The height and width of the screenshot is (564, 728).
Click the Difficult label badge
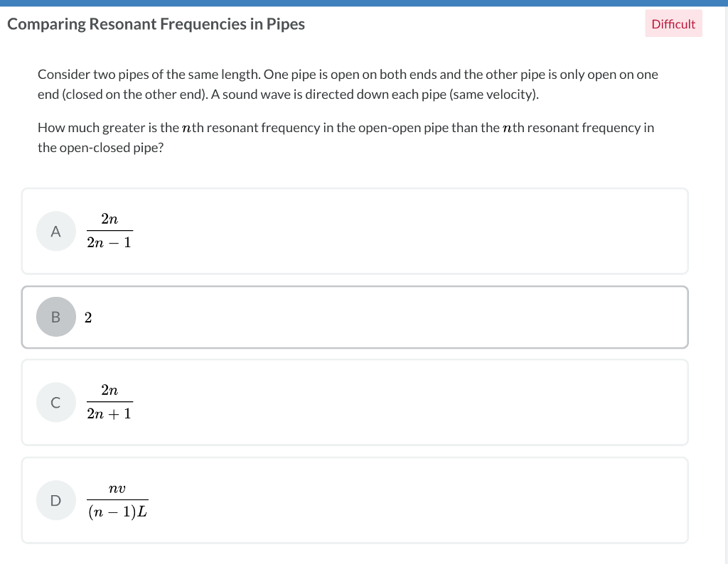point(673,23)
